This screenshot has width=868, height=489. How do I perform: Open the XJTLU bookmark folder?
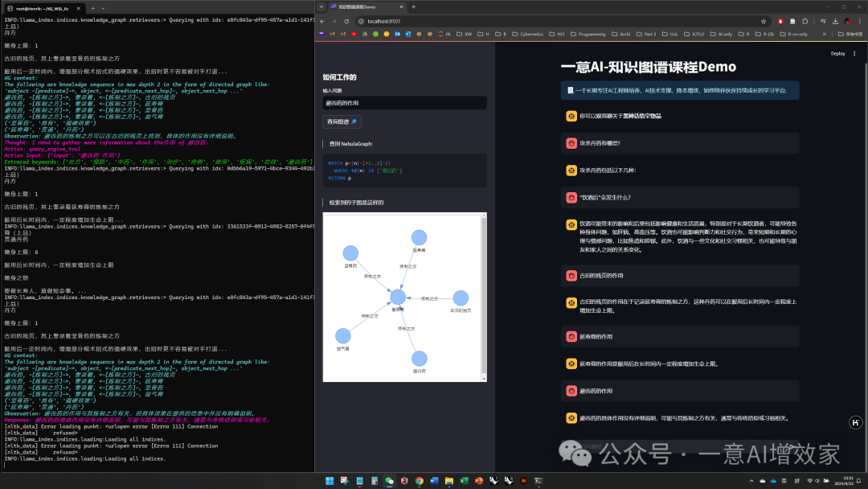[694, 34]
